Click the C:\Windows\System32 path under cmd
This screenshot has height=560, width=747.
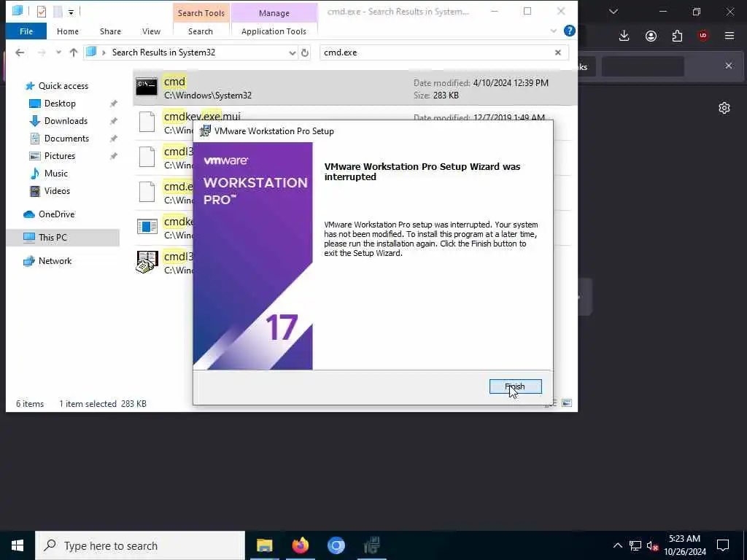tap(208, 96)
